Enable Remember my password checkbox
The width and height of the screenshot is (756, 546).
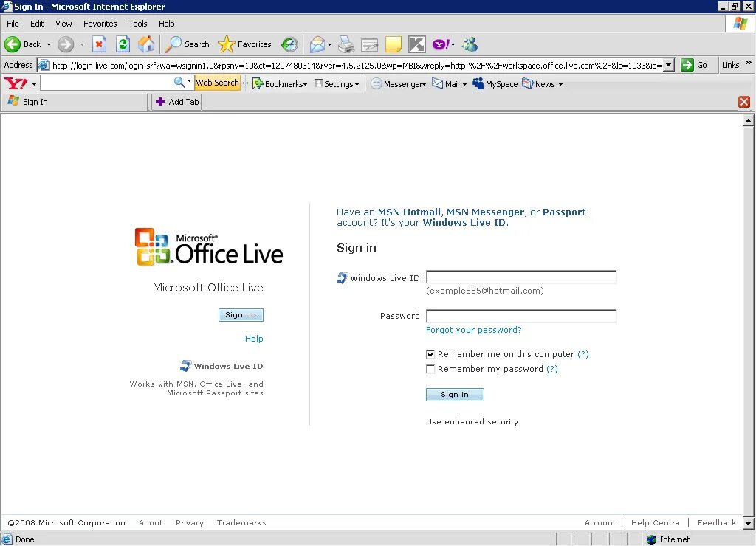click(x=430, y=369)
